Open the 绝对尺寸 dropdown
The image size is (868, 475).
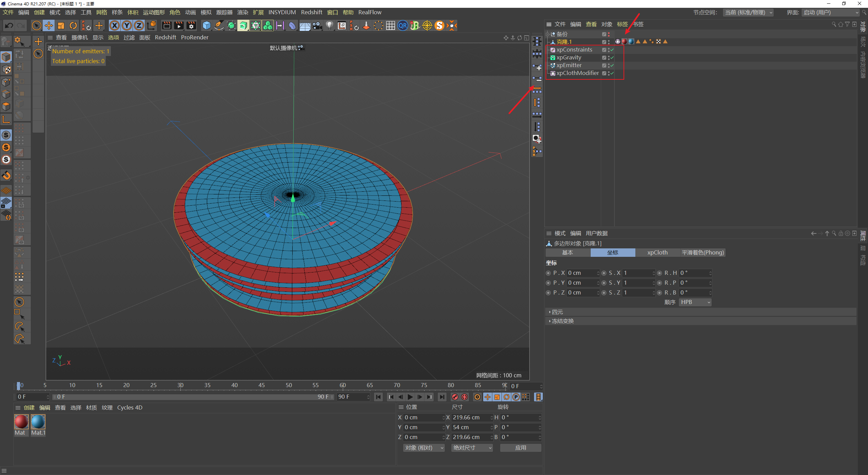pyautogui.click(x=472, y=448)
